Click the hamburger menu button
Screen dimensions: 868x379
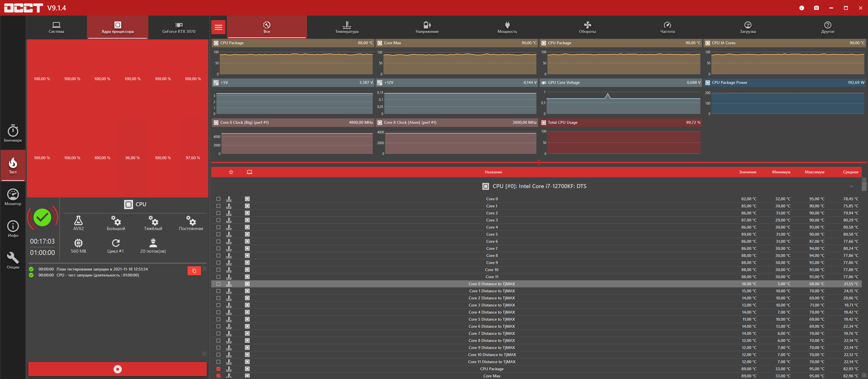pos(218,27)
